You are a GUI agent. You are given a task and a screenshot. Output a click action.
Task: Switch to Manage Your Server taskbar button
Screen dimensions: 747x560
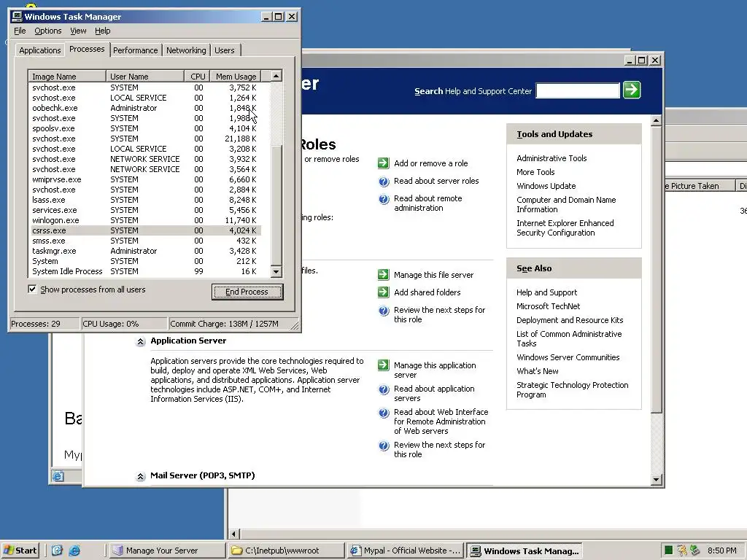166,551
